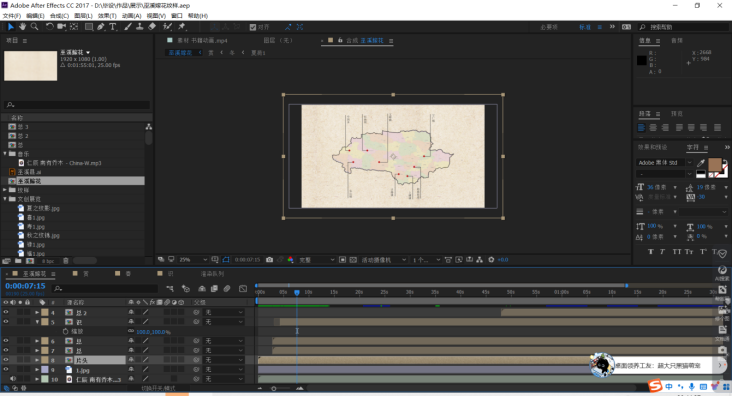
Task: Click the draft 3D icon in timeline
Action: coord(186,289)
